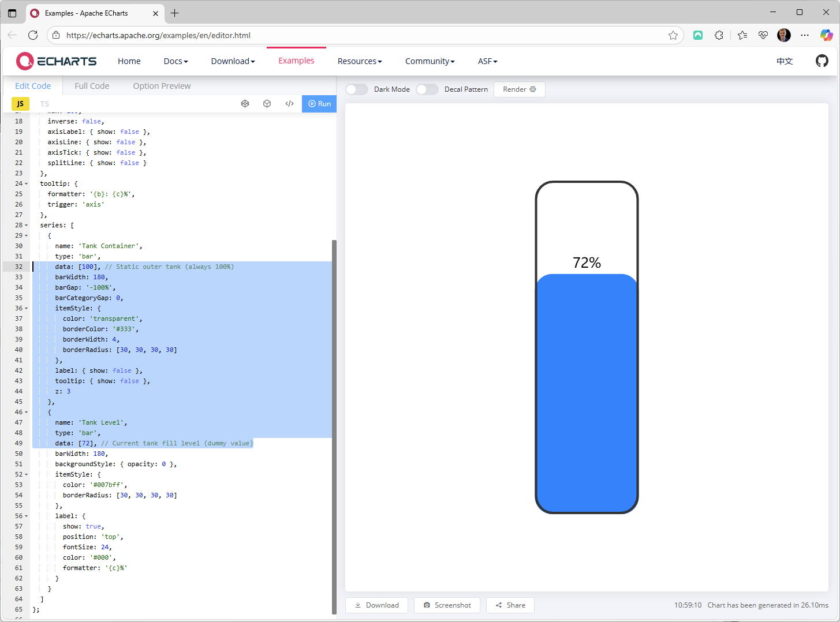The image size is (840, 622).
Task: Click the Screenshot button
Action: pos(447,605)
